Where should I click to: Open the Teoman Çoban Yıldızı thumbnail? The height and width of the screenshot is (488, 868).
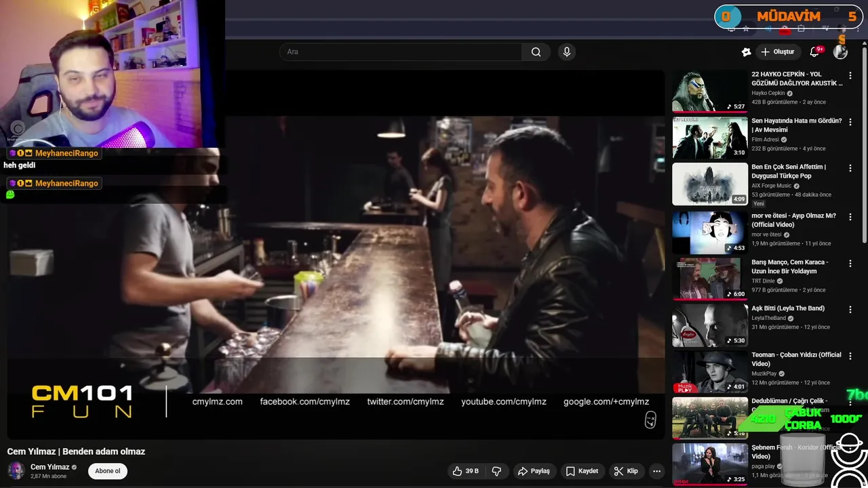tap(710, 371)
